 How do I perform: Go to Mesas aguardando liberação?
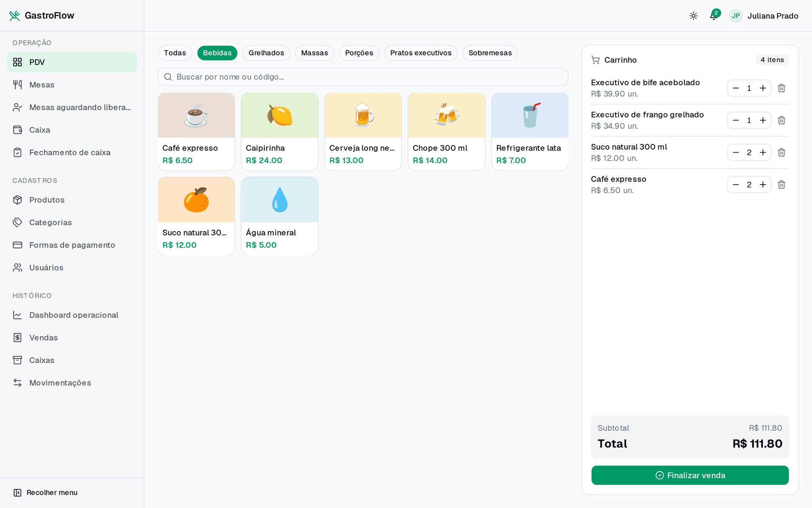point(72,107)
